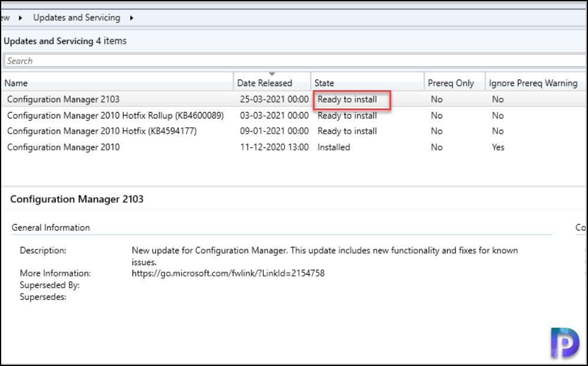Click Ignore Prereq Warning No for KB4594177
Image resolution: width=588 pixels, height=366 pixels.
pyautogui.click(x=498, y=131)
